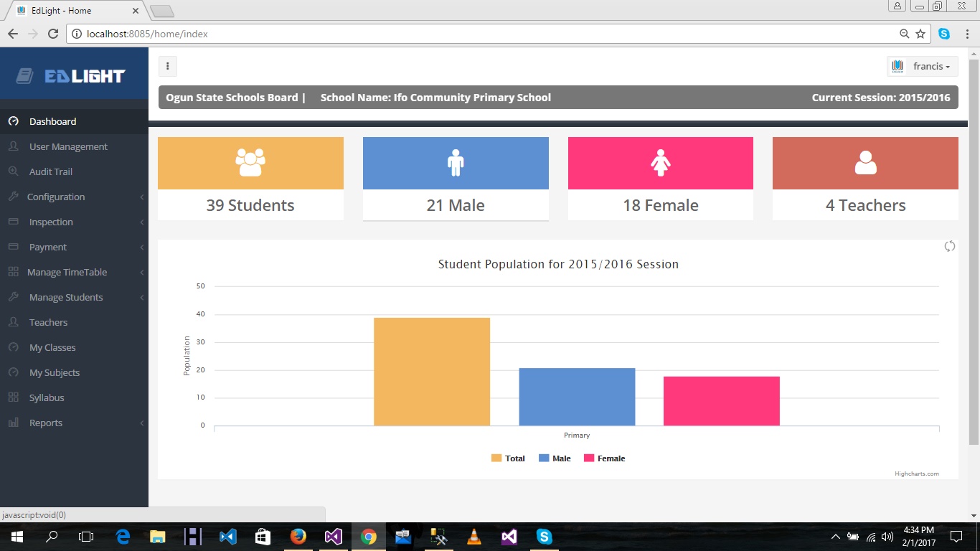Open Skype from the Windows taskbar
This screenshot has width=980, height=551.
544,537
